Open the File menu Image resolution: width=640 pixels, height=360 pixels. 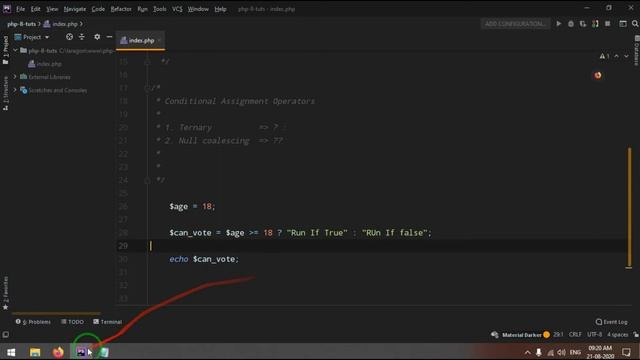tap(20, 9)
